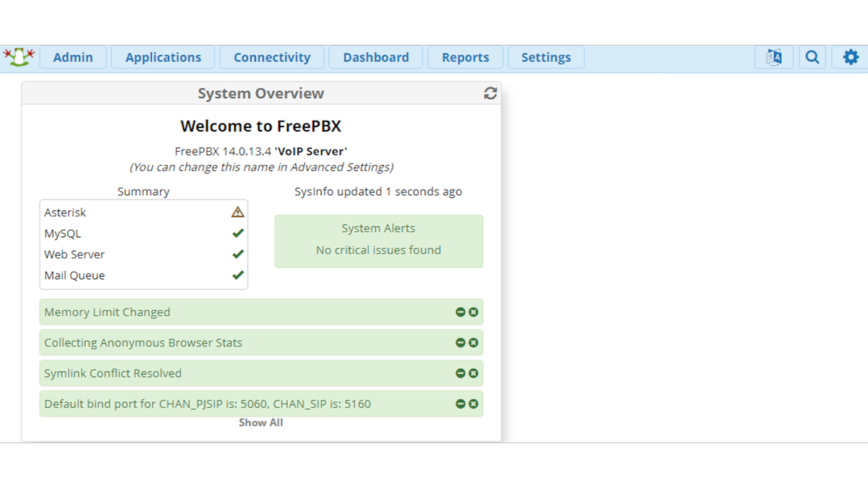The height and width of the screenshot is (488, 868).
Task: Open the Reports menu
Action: tap(465, 57)
